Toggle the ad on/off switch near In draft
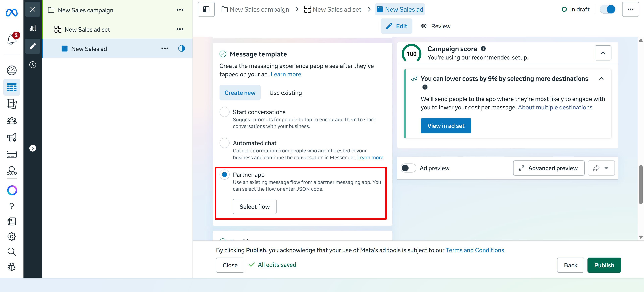 pyautogui.click(x=607, y=10)
